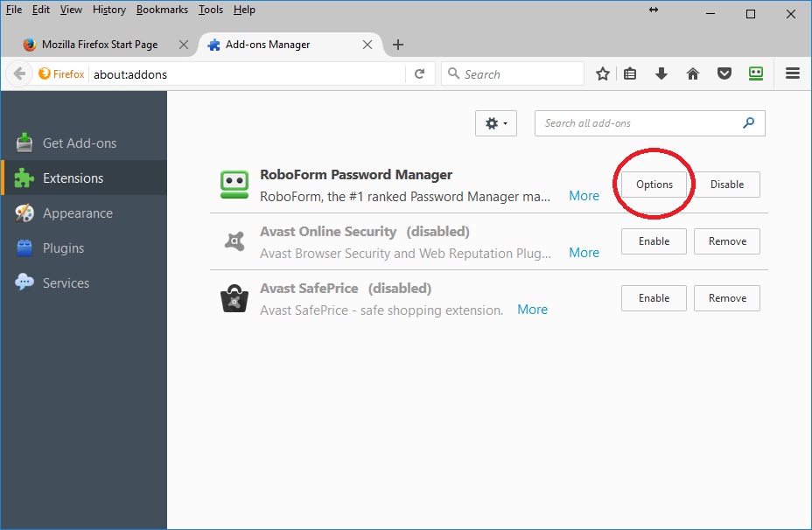This screenshot has height=530, width=812.
Task: Enable Avast SafePrice extension
Action: coord(654,298)
